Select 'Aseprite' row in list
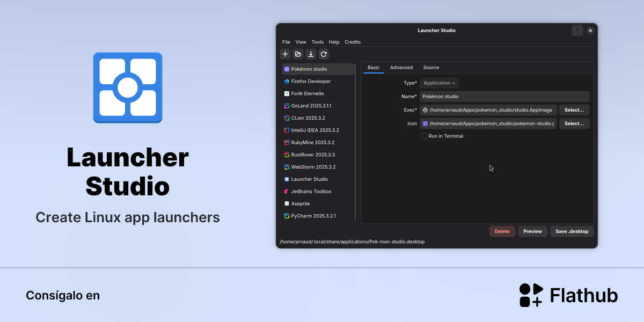The height and width of the screenshot is (322, 644). (318, 204)
